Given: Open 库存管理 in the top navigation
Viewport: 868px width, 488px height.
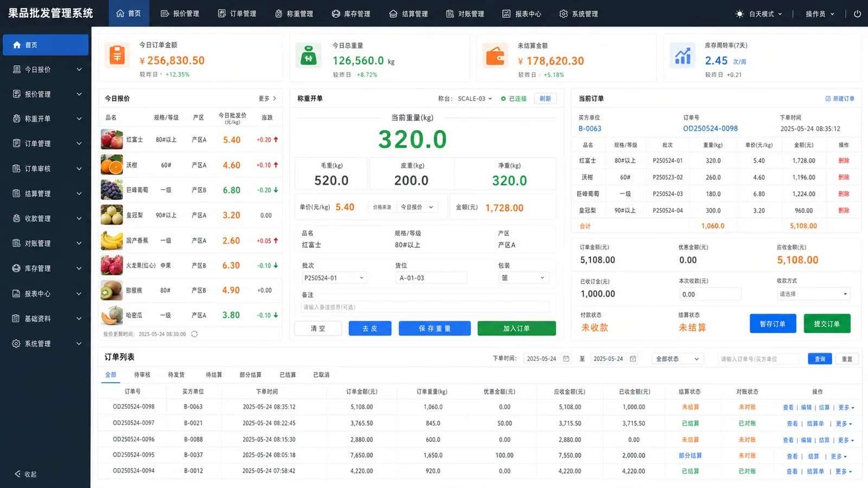Looking at the screenshot, I should click(x=351, y=14).
